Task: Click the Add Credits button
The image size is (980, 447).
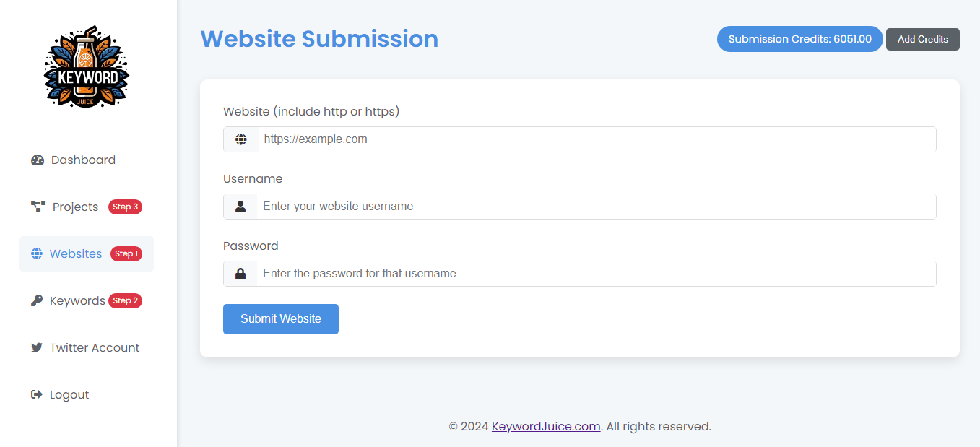Action: click(x=922, y=39)
